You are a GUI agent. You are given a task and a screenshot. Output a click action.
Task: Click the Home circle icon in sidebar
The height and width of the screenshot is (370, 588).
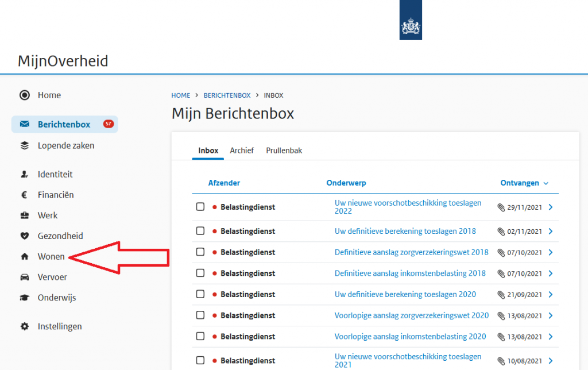pos(24,95)
